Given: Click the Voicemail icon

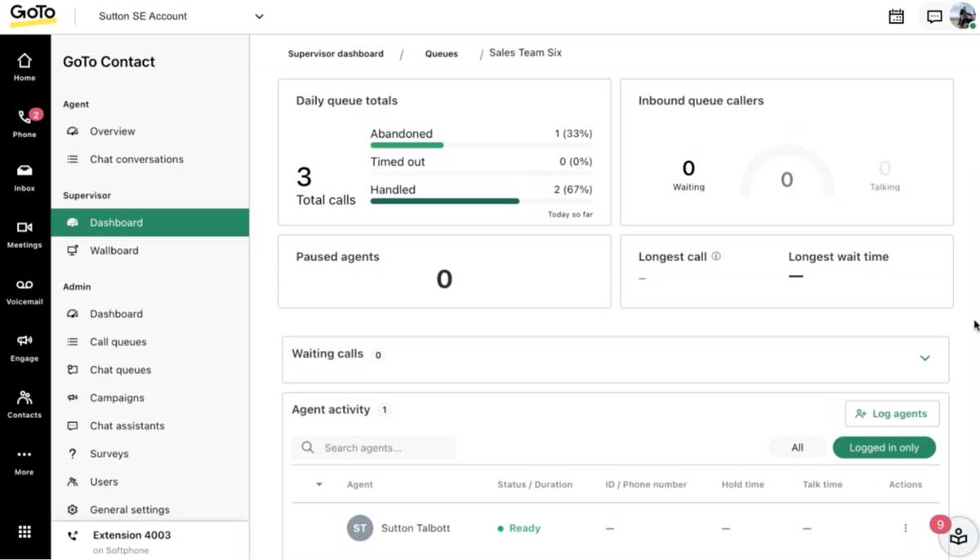Looking at the screenshot, I should (x=24, y=290).
